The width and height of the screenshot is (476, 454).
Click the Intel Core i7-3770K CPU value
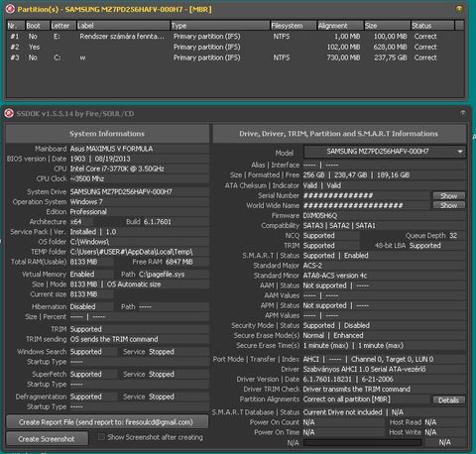117,169
